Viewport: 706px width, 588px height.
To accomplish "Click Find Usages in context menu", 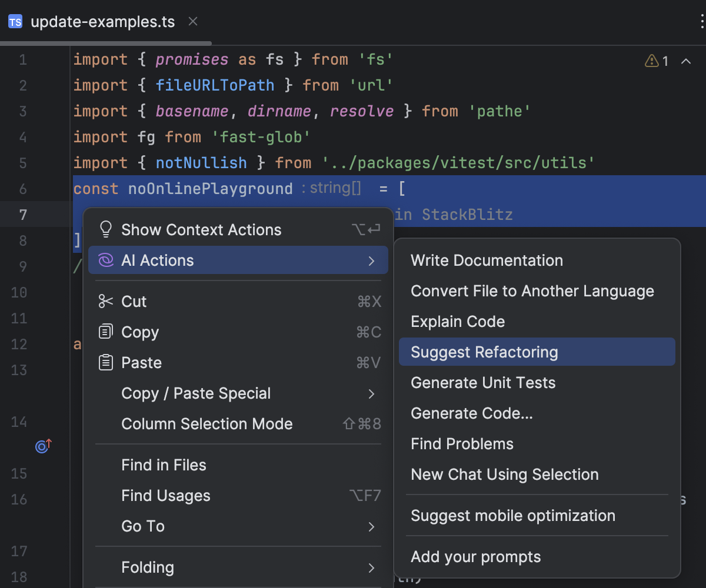I will click(x=166, y=496).
